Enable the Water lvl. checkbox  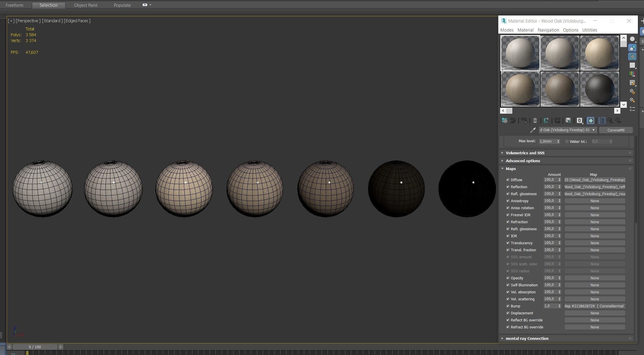[x=567, y=141]
